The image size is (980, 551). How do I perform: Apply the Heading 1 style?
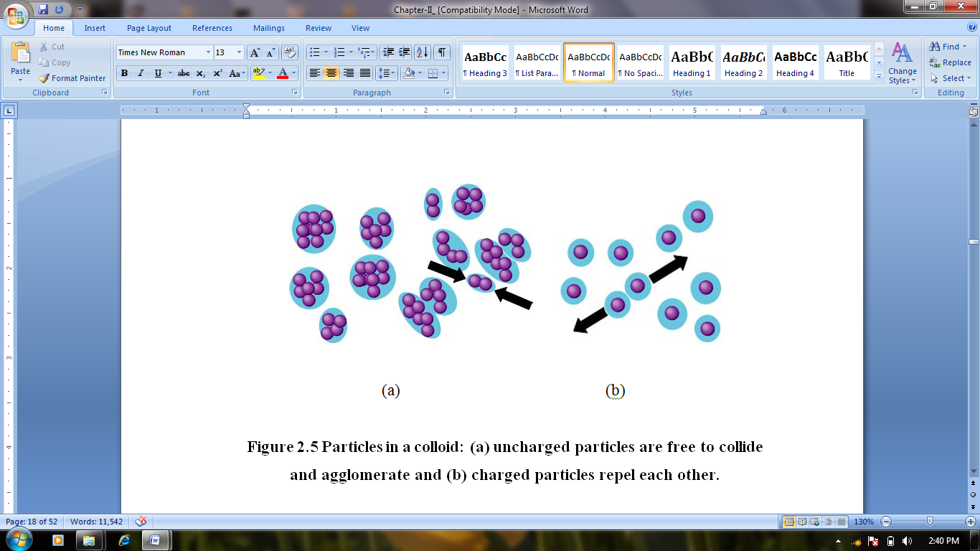(692, 63)
